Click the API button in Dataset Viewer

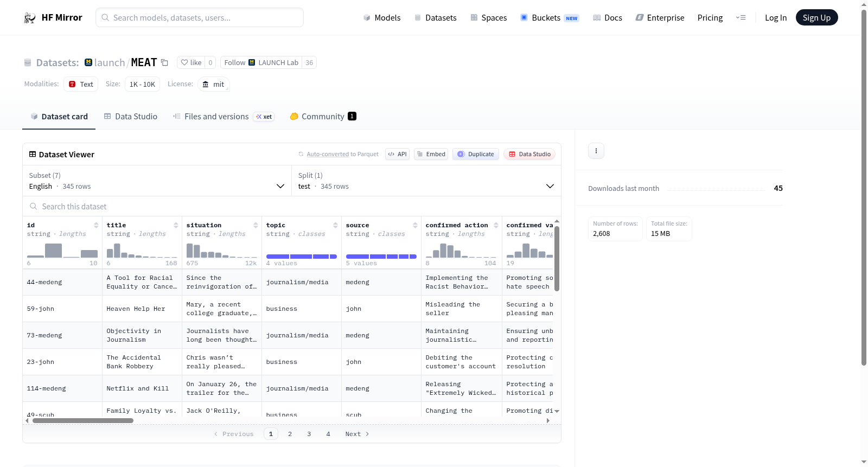click(397, 154)
